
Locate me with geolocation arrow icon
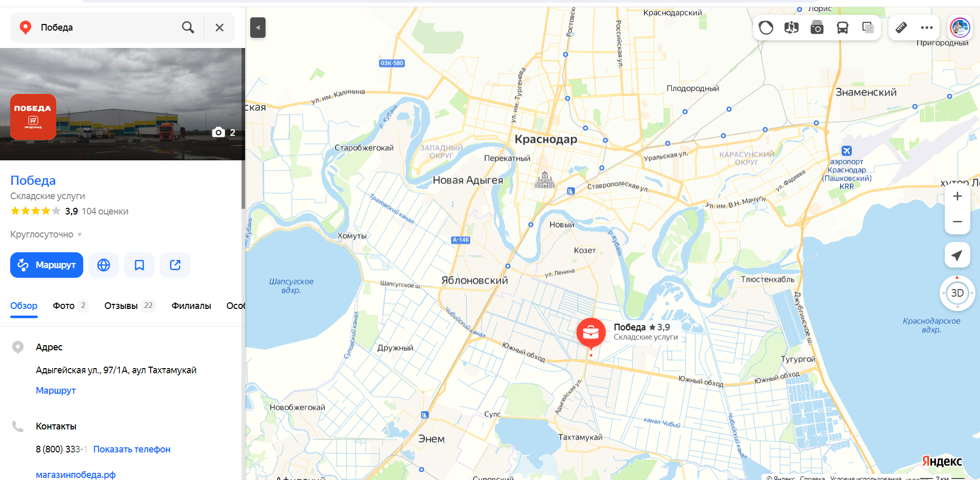click(x=958, y=255)
